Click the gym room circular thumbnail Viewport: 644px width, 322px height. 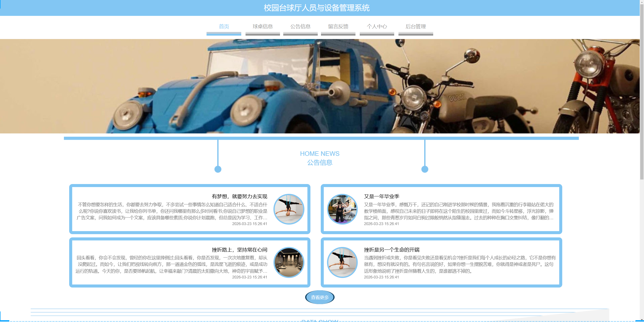click(289, 262)
